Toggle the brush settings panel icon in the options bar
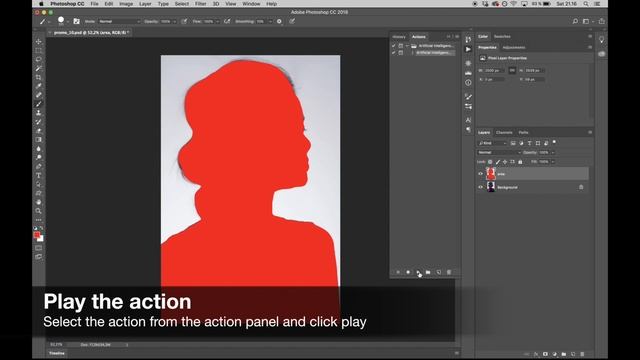 pos(76,21)
